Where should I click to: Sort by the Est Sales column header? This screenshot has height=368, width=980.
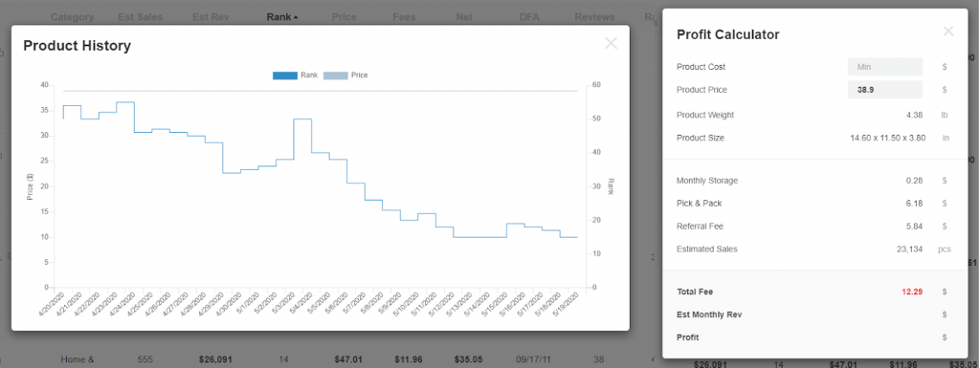click(x=140, y=17)
